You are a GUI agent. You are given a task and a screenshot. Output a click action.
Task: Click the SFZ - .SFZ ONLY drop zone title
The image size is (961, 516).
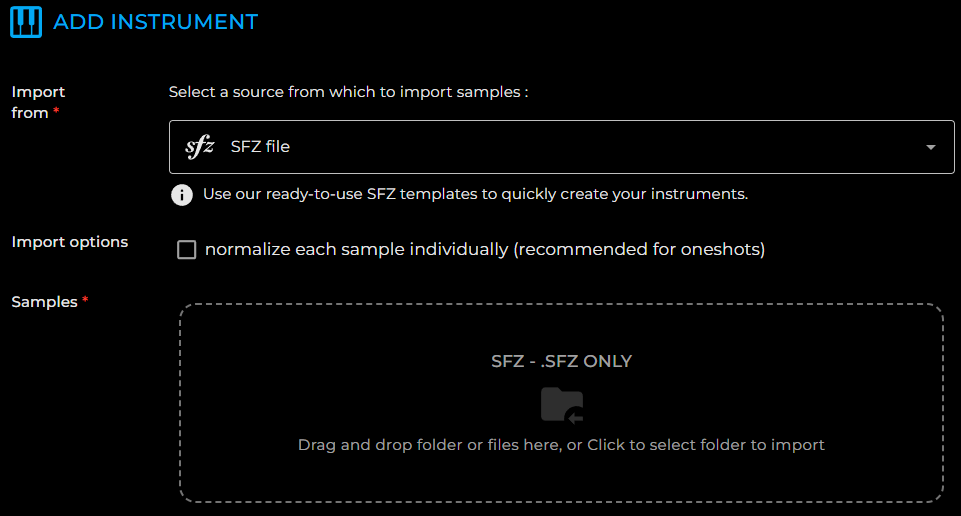[561, 362]
